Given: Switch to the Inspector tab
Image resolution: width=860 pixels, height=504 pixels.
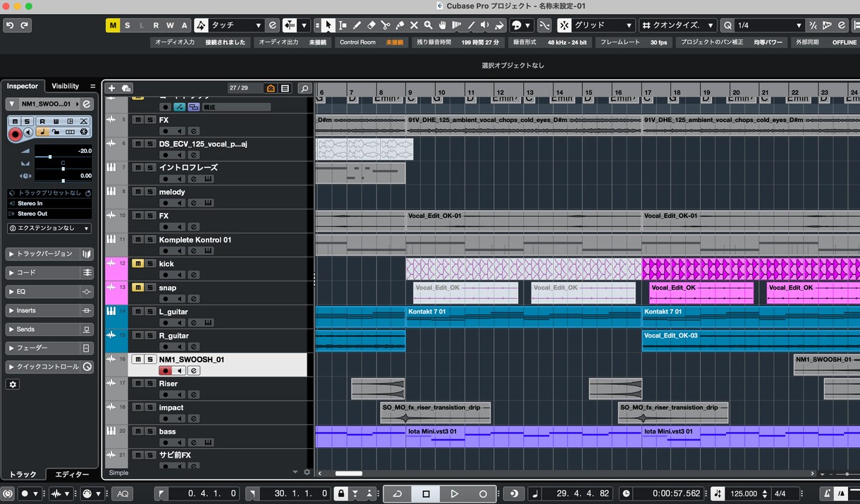Looking at the screenshot, I should pos(23,86).
